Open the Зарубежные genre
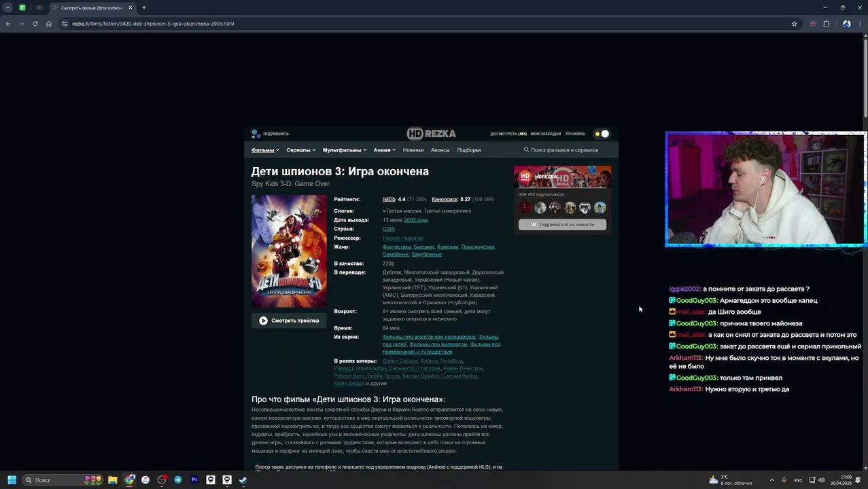Image resolution: width=868 pixels, height=489 pixels. (426, 255)
